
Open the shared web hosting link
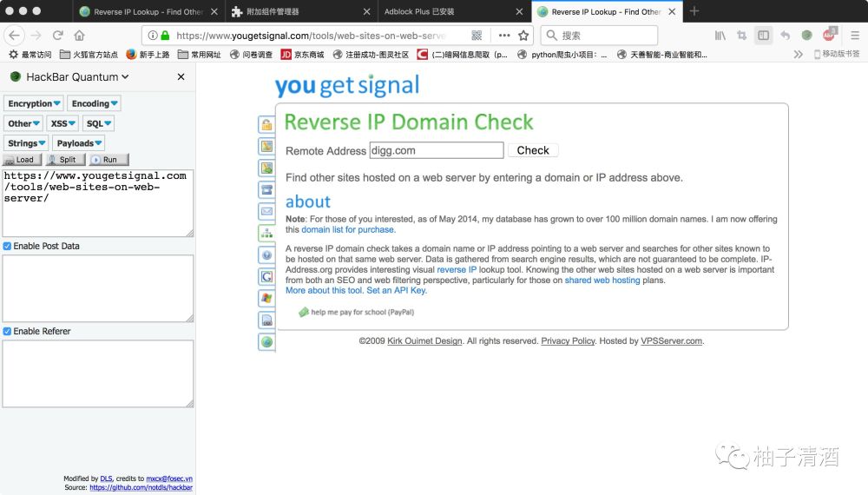[x=602, y=280]
